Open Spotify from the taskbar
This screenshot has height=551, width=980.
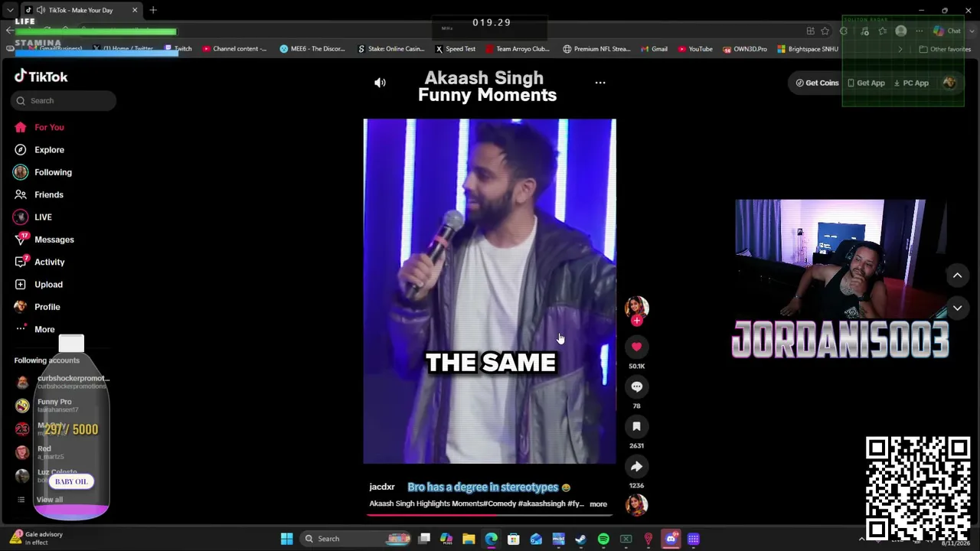tap(603, 539)
